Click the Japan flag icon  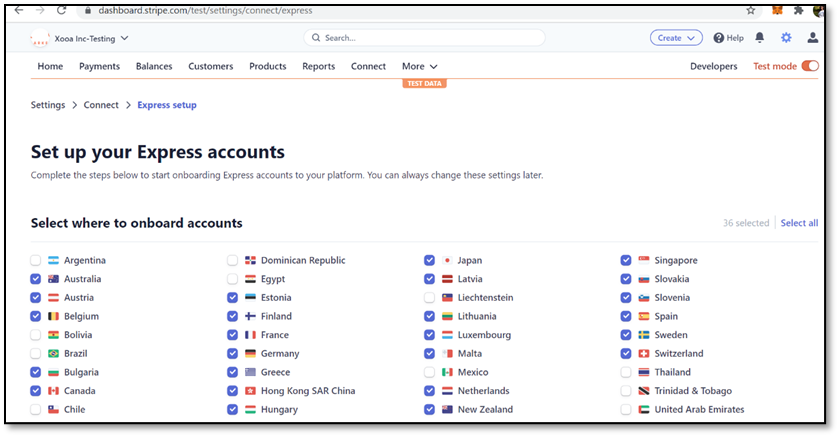[447, 260]
